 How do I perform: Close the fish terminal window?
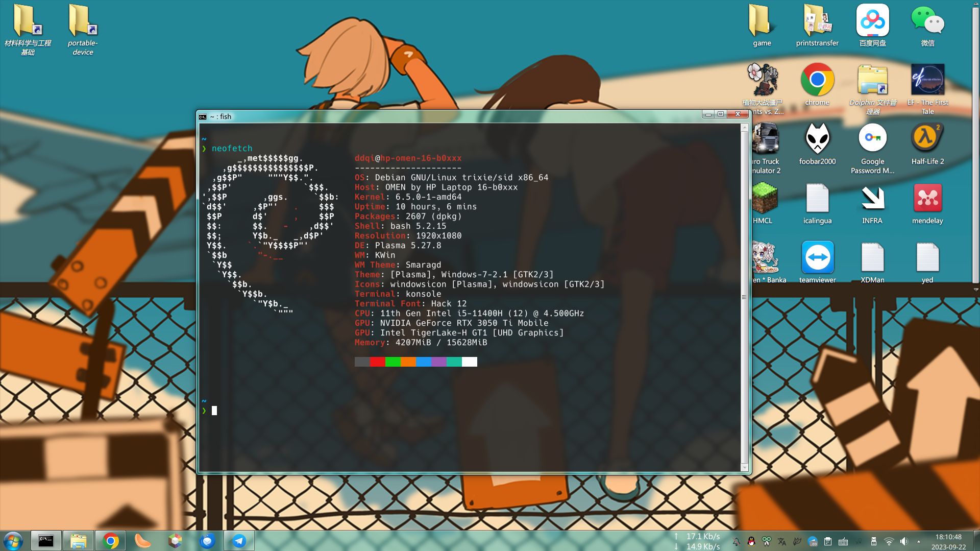point(738,114)
